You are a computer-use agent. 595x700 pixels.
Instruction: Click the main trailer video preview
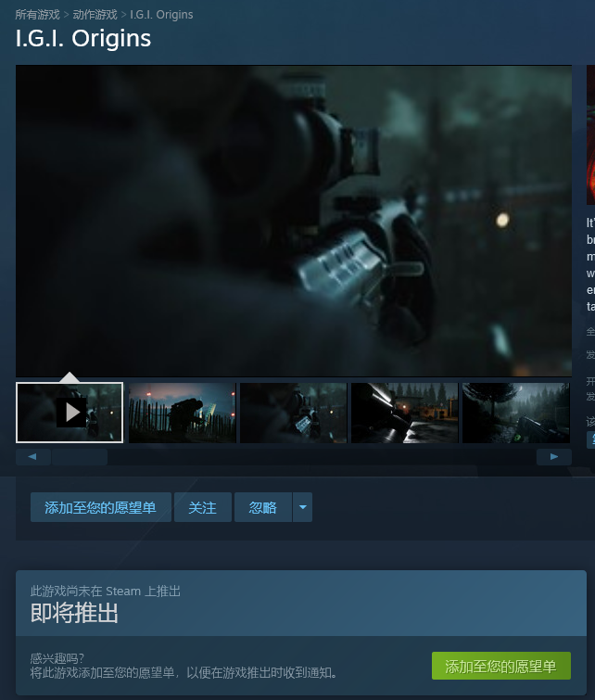pos(294,221)
